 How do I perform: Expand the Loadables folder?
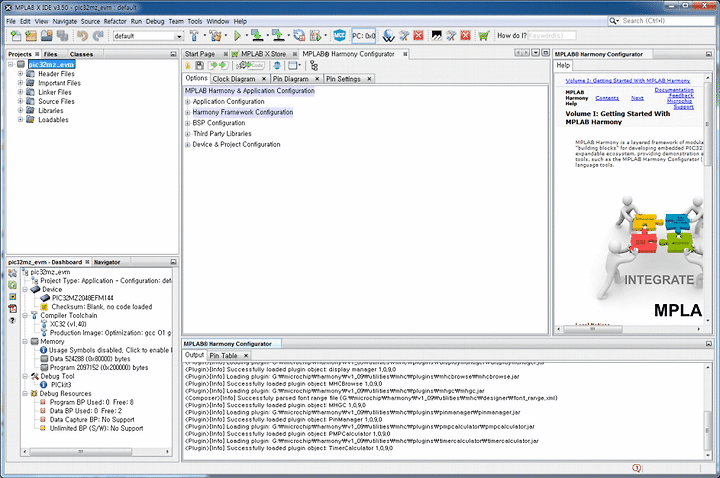[x=20, y=119]
